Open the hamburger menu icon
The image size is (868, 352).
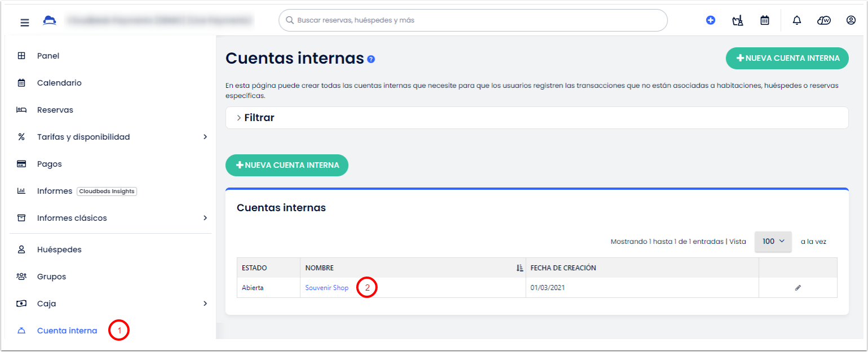tap(24, 23)
